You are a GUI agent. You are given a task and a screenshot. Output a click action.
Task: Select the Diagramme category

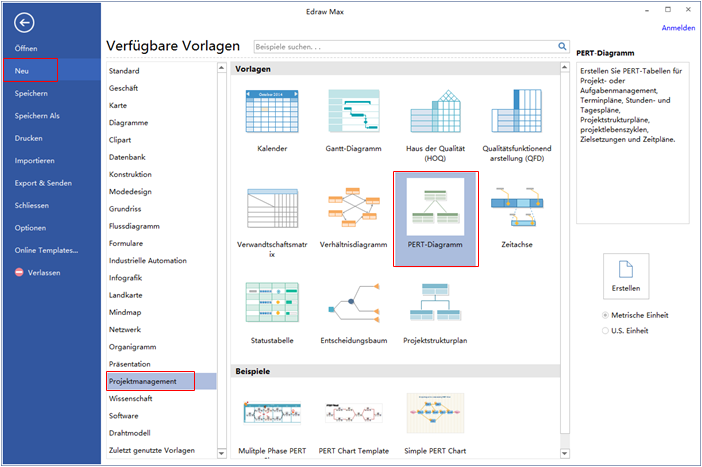[x=128, y=123]
